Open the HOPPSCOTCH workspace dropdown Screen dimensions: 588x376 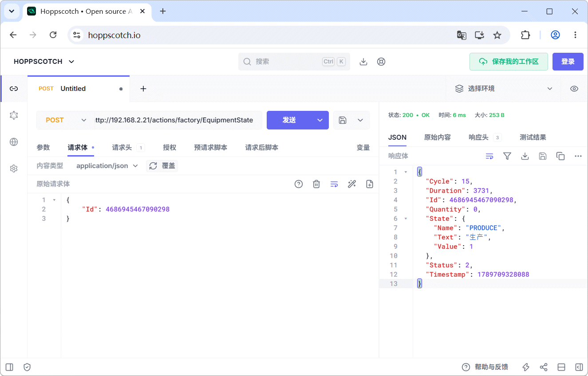pyautogui.click(x=44, y=62)
